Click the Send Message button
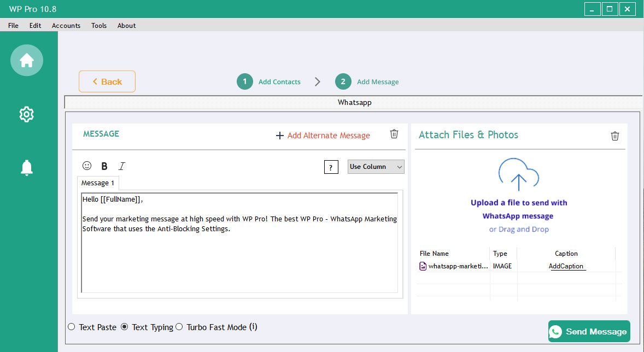 pyautogui.click(x=589, y=331)
